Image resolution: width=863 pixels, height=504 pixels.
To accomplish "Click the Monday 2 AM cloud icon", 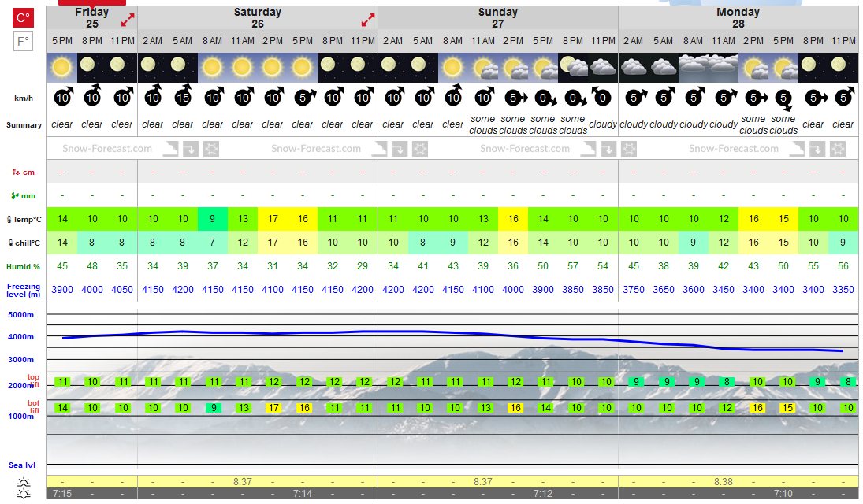I will point(634,67).
